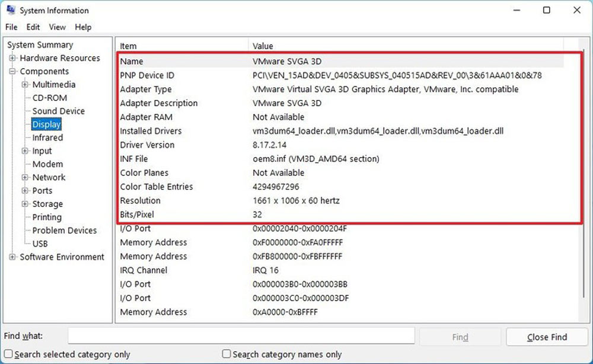Select the Storage tree item
This screenshot has width=593, height=364.
coord(47,204)
